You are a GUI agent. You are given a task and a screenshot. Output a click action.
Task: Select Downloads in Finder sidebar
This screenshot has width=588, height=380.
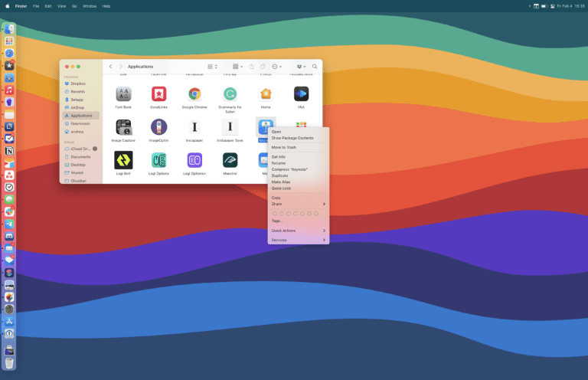[81, 124]
